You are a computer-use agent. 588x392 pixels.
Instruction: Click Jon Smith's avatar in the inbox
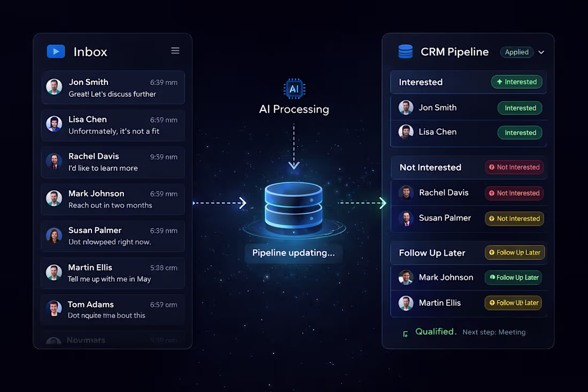pos(54,87)
